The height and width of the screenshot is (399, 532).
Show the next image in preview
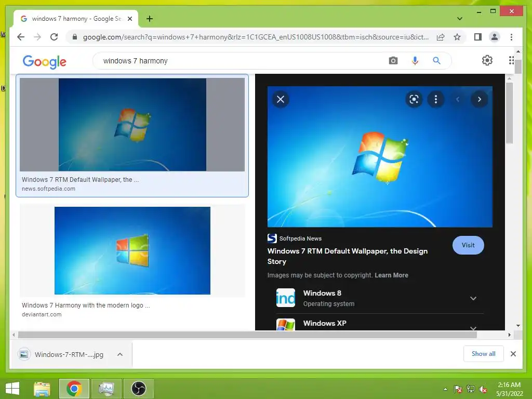(x=480, y=99)
